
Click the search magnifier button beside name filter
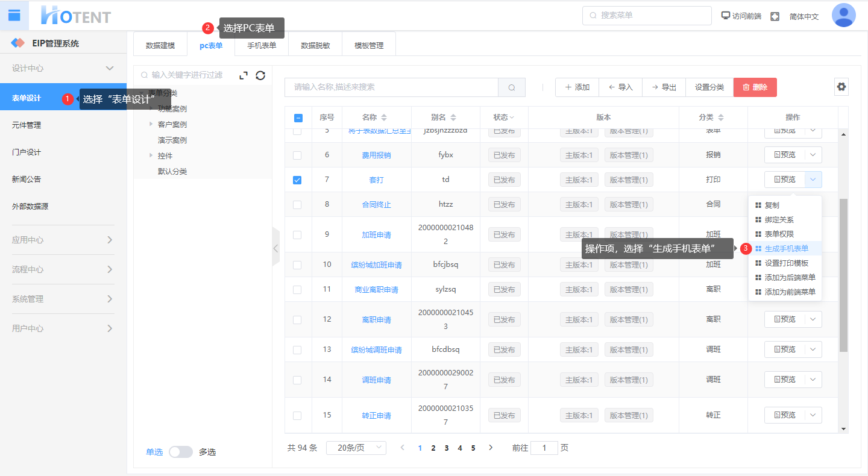pos(512,87)
